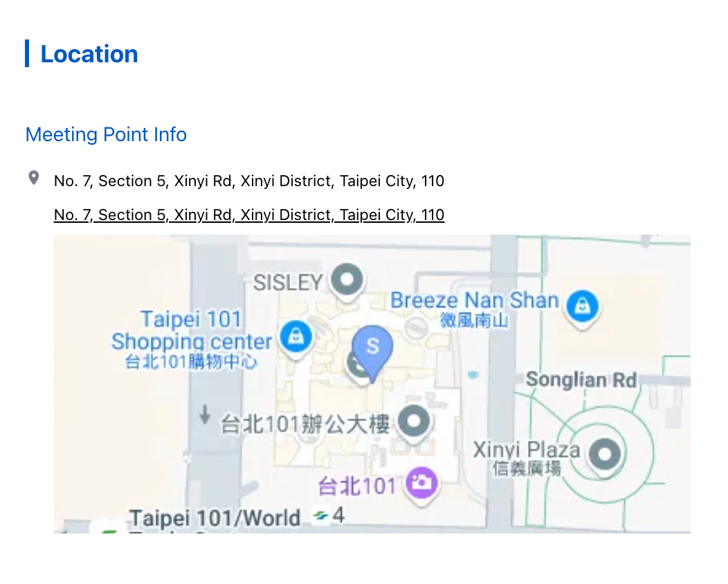Click the Taipei 101/World station label
Screen dimensions: 728x584
coord(215,518)
